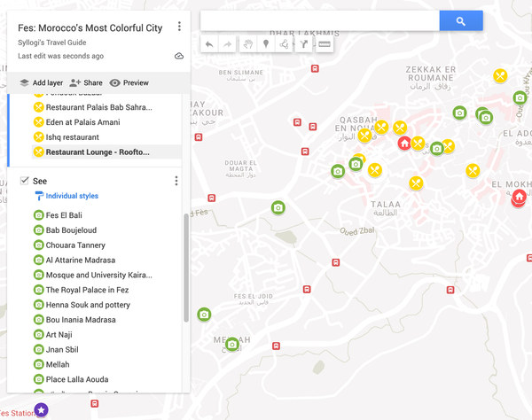This screenshot has height=420, width=532.
Task: Click Share
Action: tap(86, 82)
